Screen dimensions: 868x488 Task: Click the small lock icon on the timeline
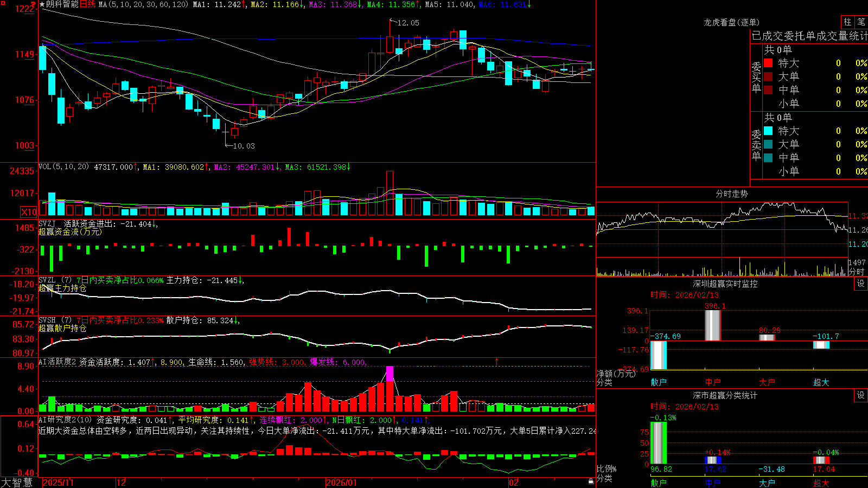click(x=591, y=481)
